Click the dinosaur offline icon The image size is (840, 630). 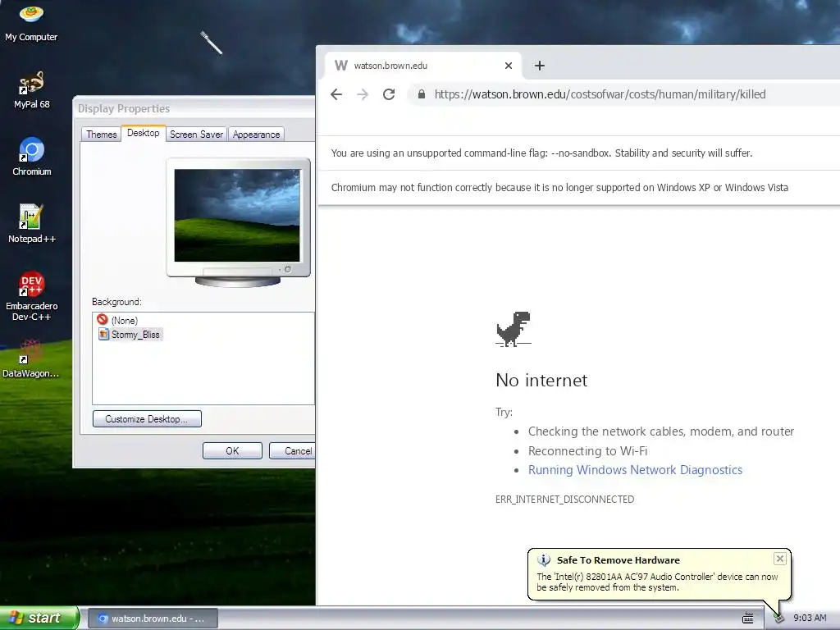point(514,329)
